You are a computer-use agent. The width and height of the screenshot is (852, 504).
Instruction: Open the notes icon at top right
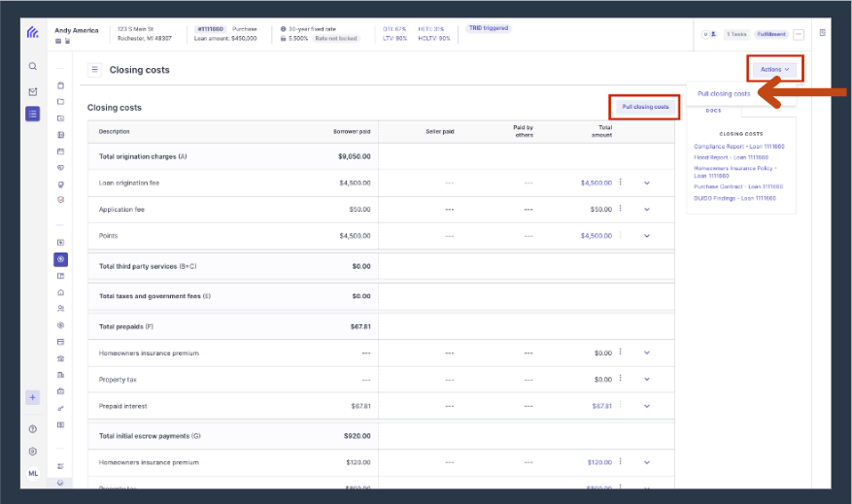822,33
